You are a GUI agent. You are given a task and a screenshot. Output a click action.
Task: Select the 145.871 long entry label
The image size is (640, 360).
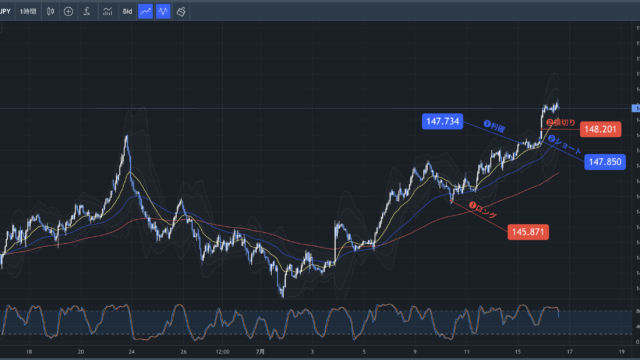coord(528,232)
